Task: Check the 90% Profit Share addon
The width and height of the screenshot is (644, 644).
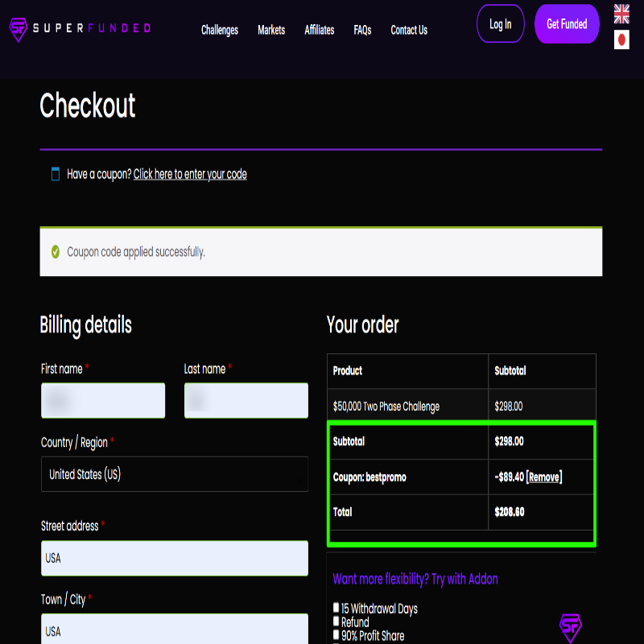Action: (x=336, y=636)
